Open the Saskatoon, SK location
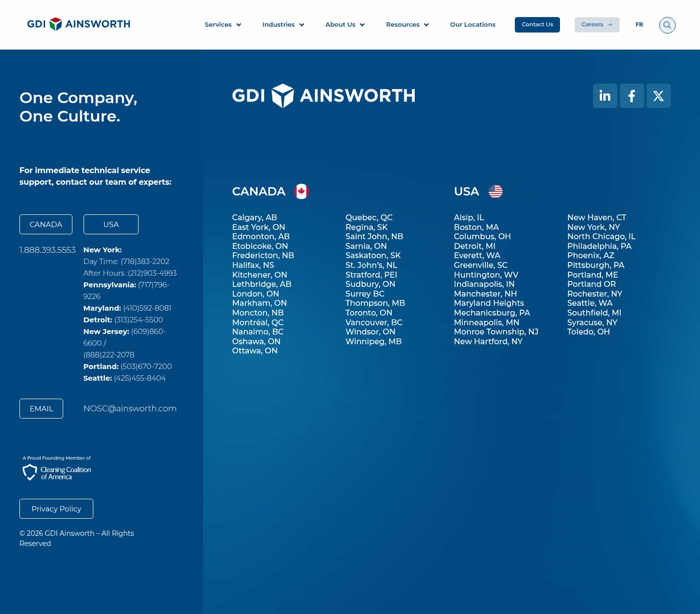 click(373, 255)
